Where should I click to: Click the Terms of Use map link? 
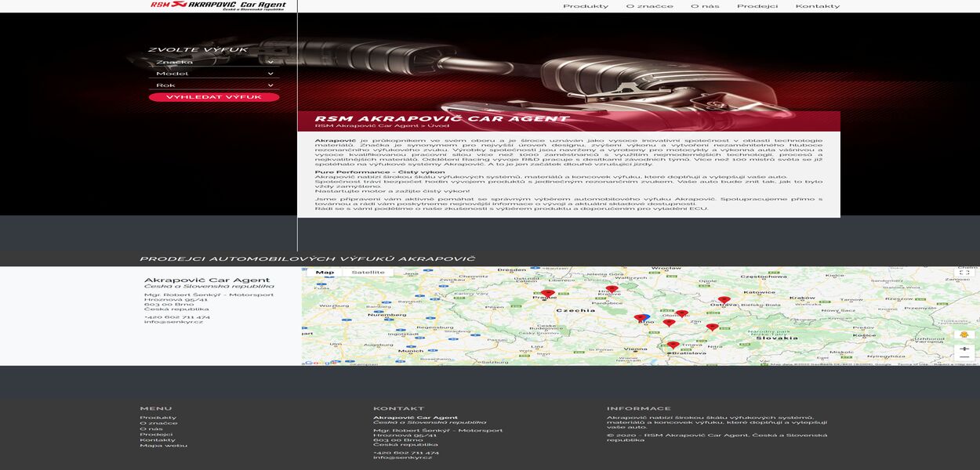pos(912,363)
